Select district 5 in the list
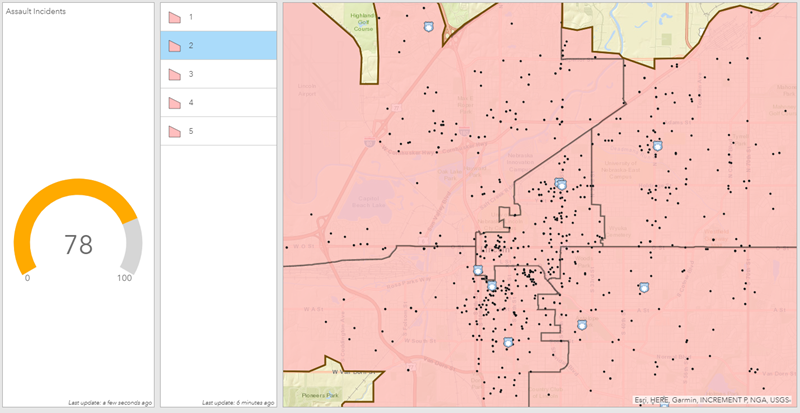 point(218,131)
